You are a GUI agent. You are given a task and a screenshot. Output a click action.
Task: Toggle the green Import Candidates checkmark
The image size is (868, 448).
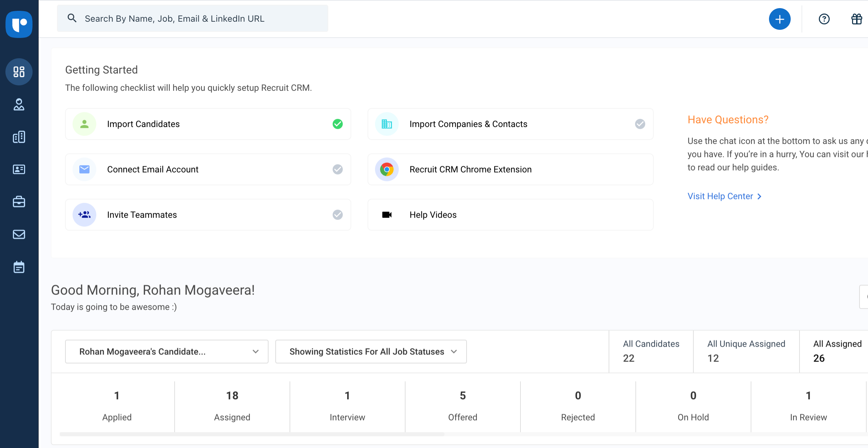[x=338, y=124]
